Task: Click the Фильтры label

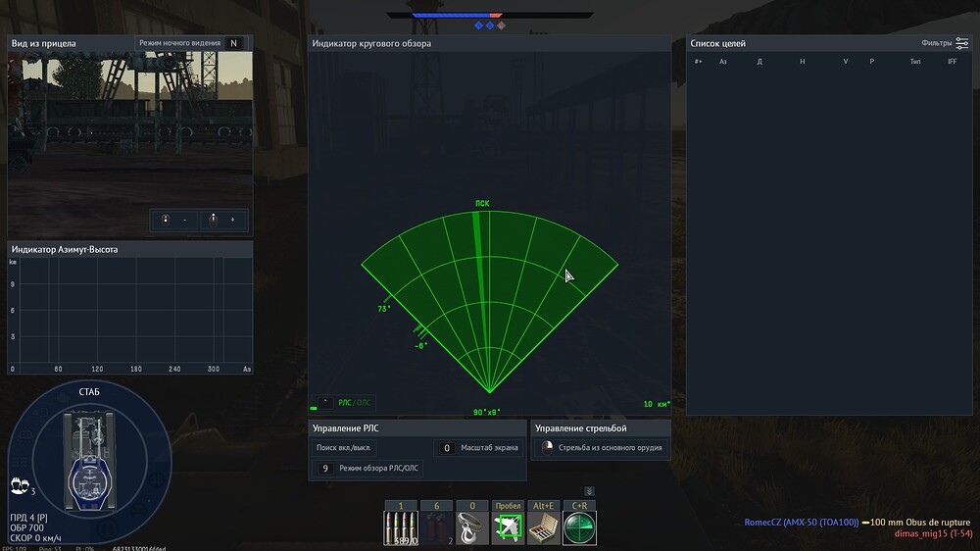Action: click(936, 43)
